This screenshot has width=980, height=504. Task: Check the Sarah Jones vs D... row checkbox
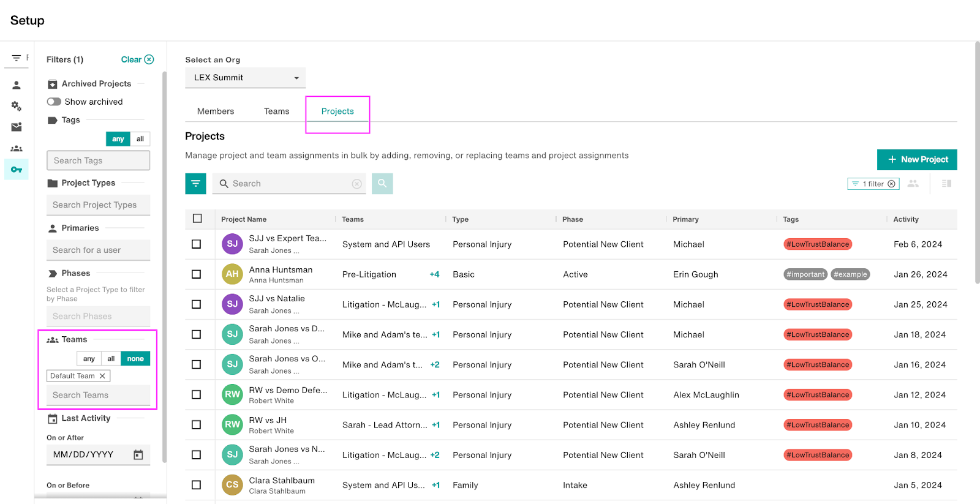coord(196,334)
